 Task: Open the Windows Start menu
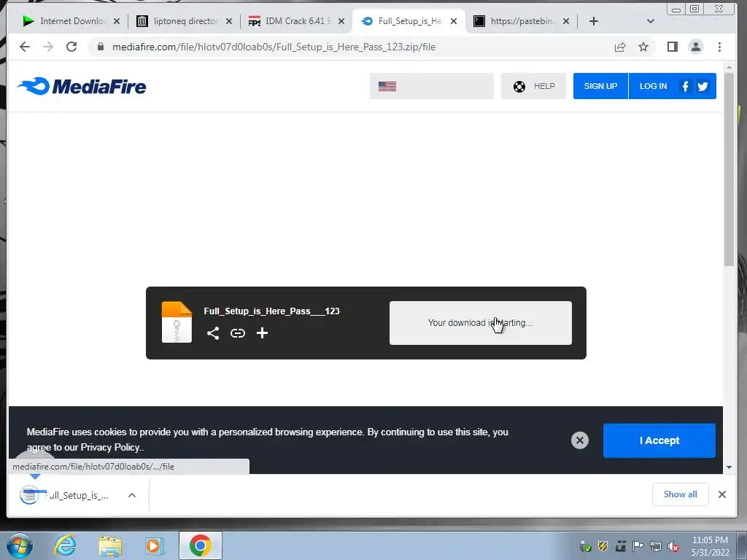click(20, 545)
